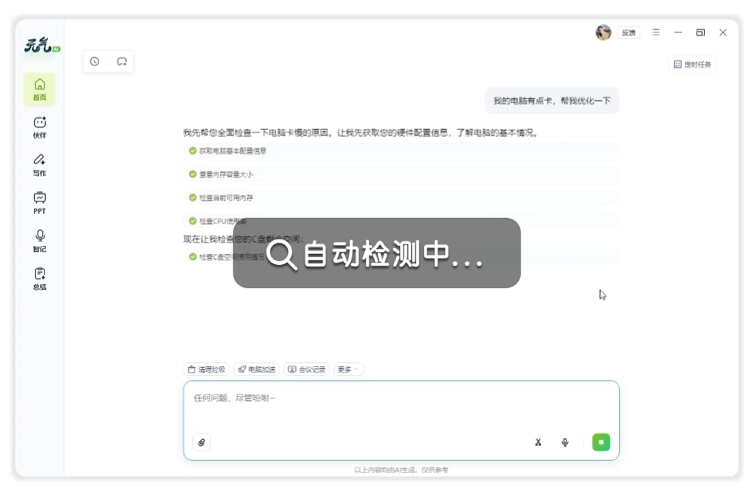755x499 pixels.
Task: Open the PPT tool in sidebar
Action: tap(40, 203)
